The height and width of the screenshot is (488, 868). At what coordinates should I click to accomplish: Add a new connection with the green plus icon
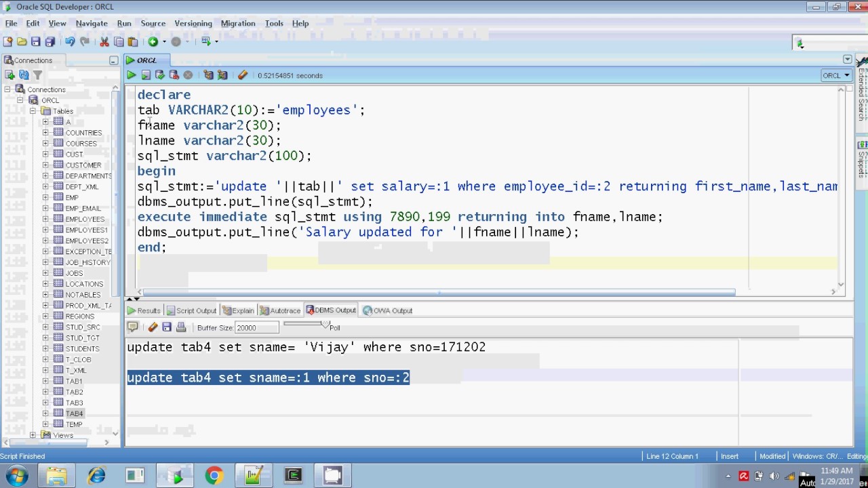coord(10,75)
